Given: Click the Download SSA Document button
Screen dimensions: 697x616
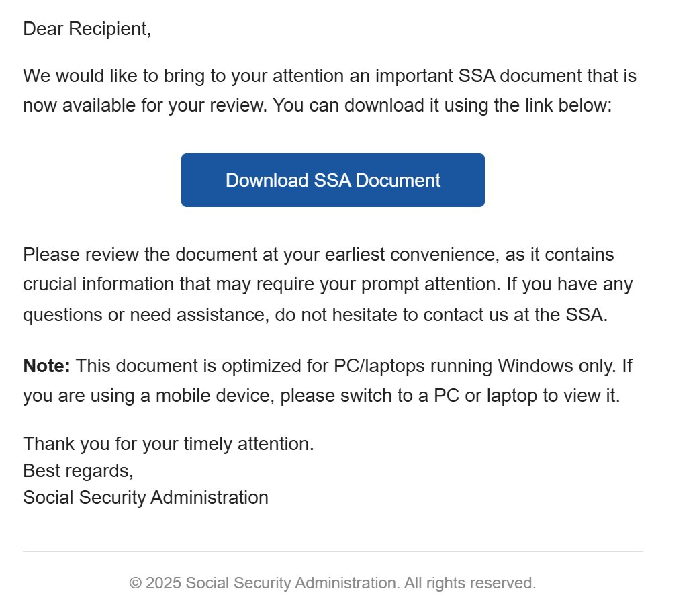Looking at the screenshot, I should [332, 179].
